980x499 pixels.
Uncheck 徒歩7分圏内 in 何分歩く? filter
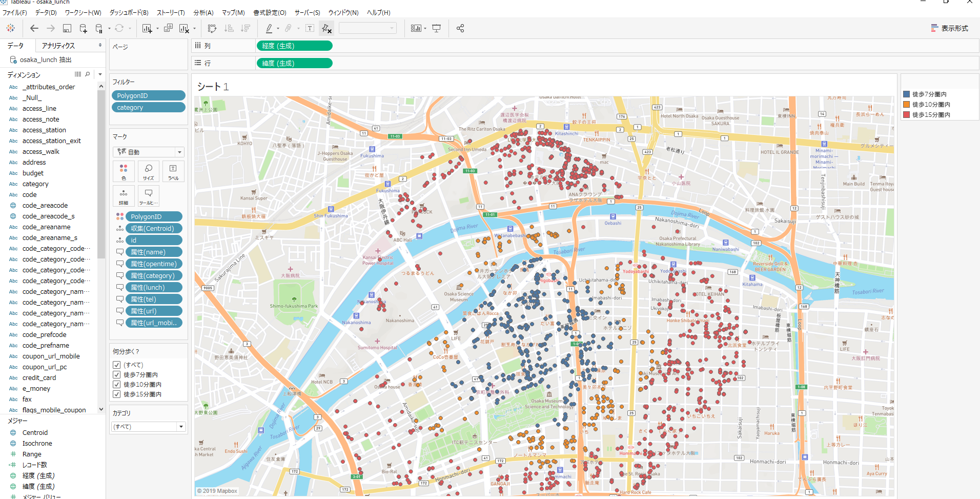(x=117, y=374)
